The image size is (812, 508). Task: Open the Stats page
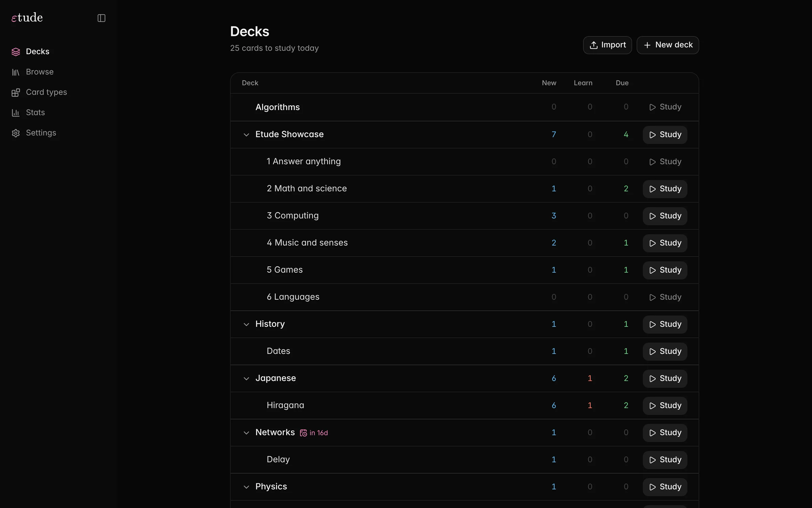59,112
